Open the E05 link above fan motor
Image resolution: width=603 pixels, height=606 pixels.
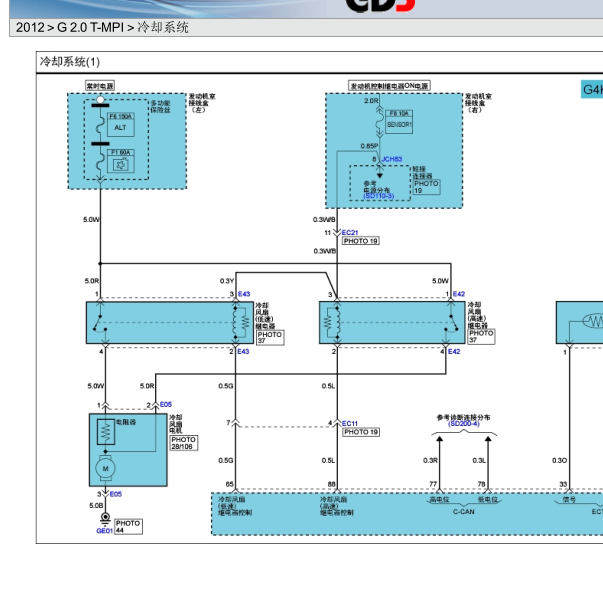pos(166,404)
